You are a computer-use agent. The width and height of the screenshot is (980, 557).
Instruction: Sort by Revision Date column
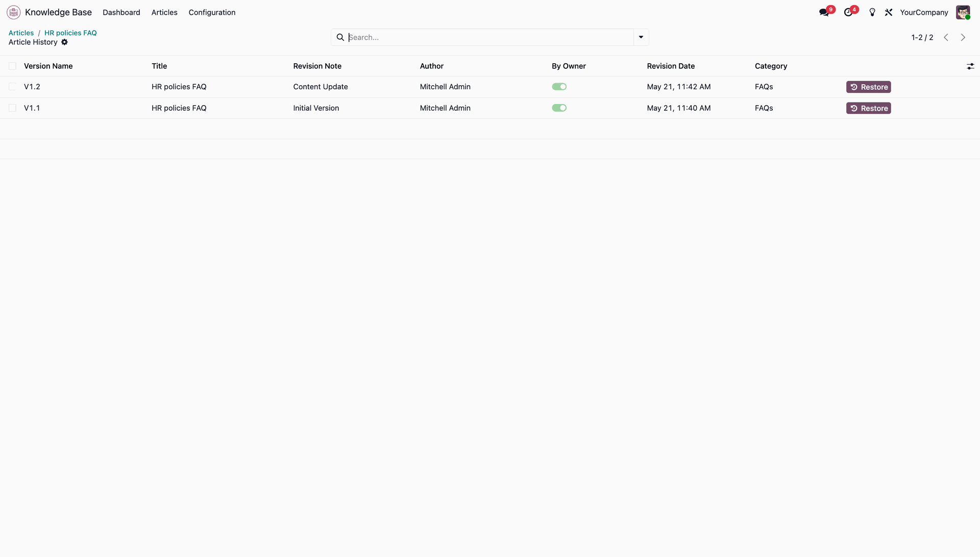point(671,66)
